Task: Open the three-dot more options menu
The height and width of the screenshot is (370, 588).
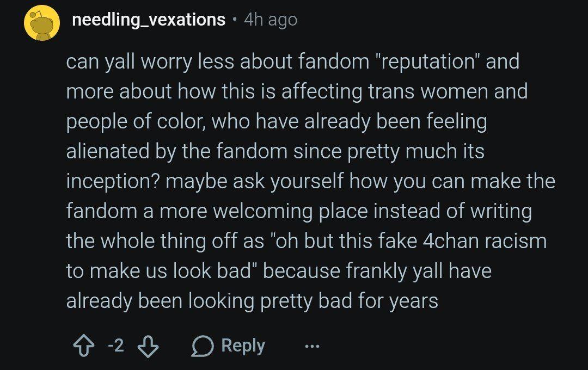Action: [312, 347]
